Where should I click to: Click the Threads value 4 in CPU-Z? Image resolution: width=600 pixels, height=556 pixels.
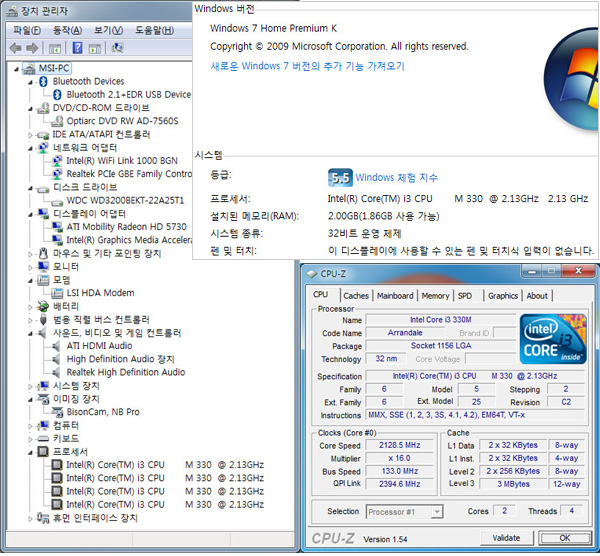click(571, 511)
